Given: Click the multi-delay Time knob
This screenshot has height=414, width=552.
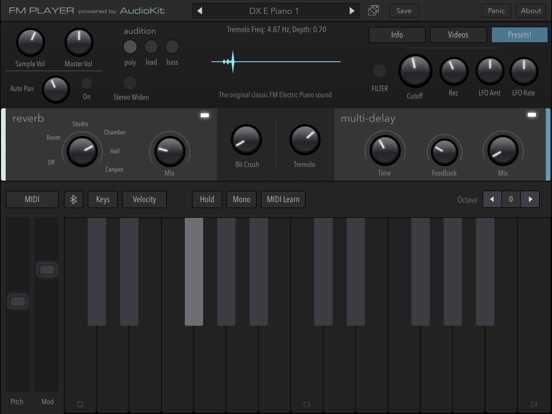Looking at the screenshot, I should (x=385, y=150).
